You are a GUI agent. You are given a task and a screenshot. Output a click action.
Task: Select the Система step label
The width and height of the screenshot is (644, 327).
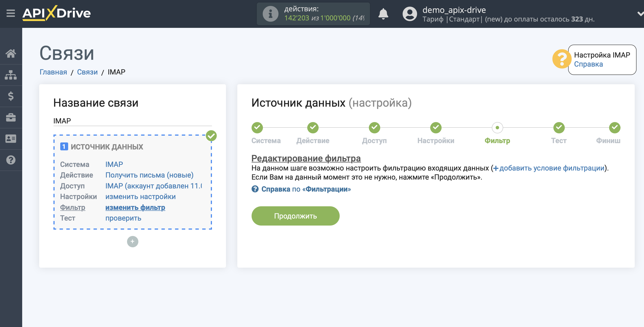pyautogui.click(x=266, y=140)
